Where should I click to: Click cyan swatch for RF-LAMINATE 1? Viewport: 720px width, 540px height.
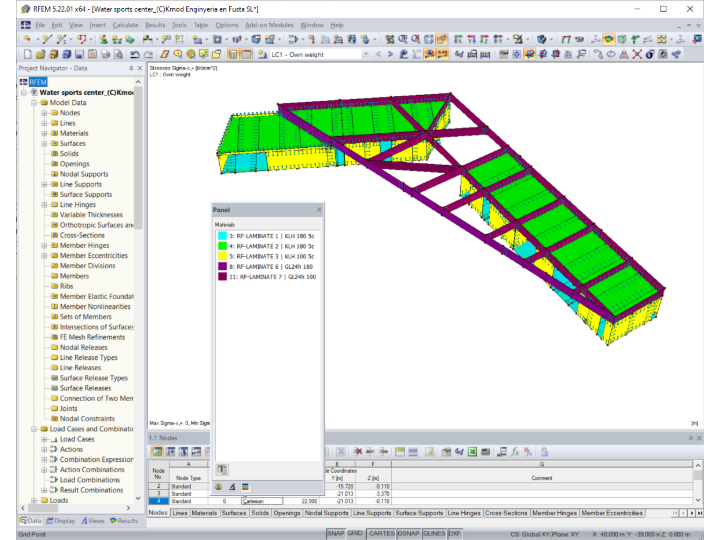coord(222,236)
